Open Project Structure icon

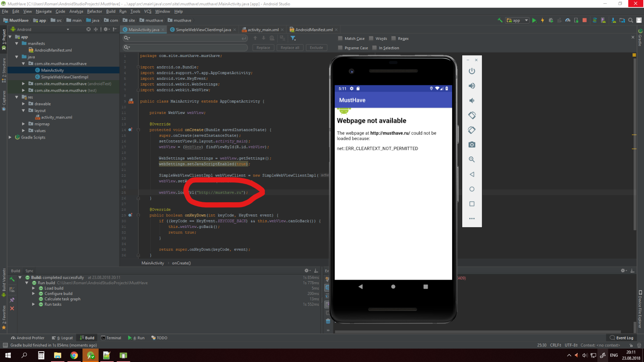622,20
